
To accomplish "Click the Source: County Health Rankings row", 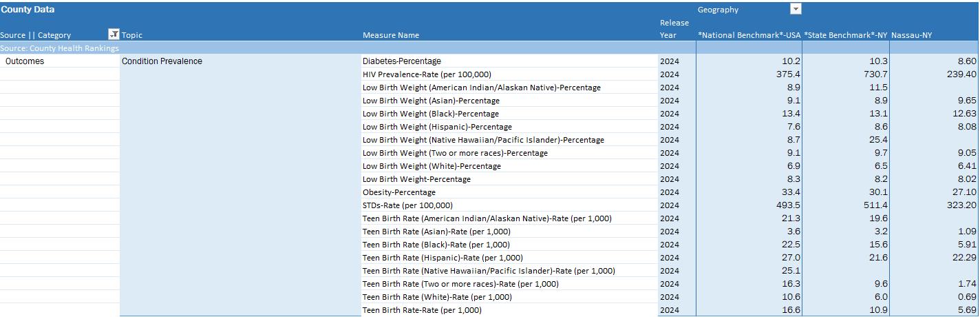I will click(60, 48).
